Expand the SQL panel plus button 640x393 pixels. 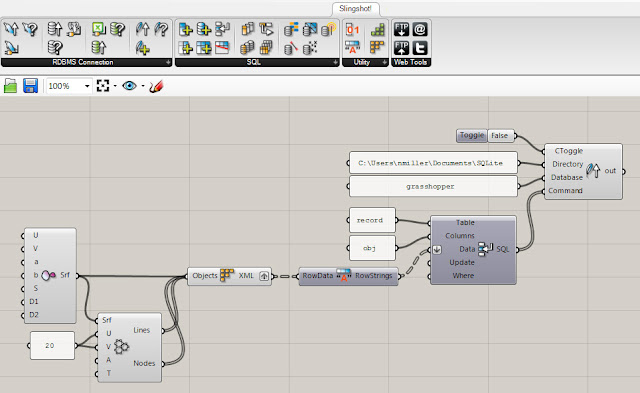click(336, 62)
